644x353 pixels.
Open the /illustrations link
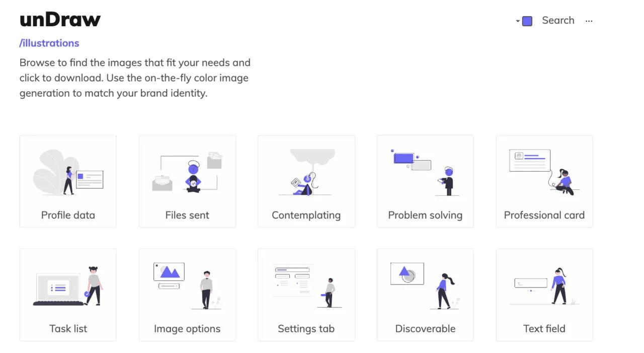point(49,43)
